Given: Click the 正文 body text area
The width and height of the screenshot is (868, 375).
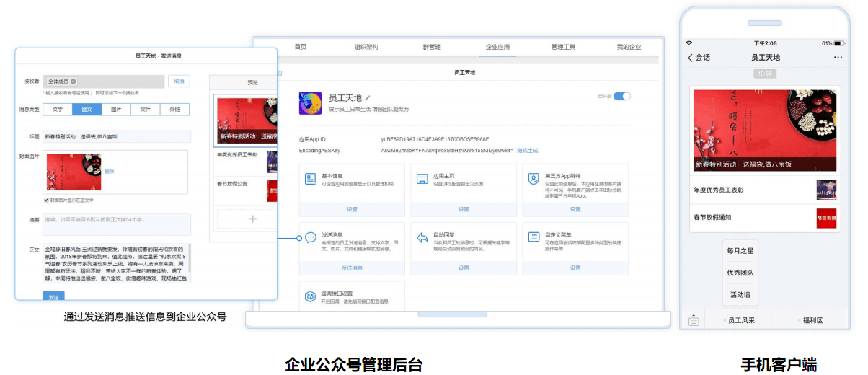Looking at the screenshot, I should (118, 264).
